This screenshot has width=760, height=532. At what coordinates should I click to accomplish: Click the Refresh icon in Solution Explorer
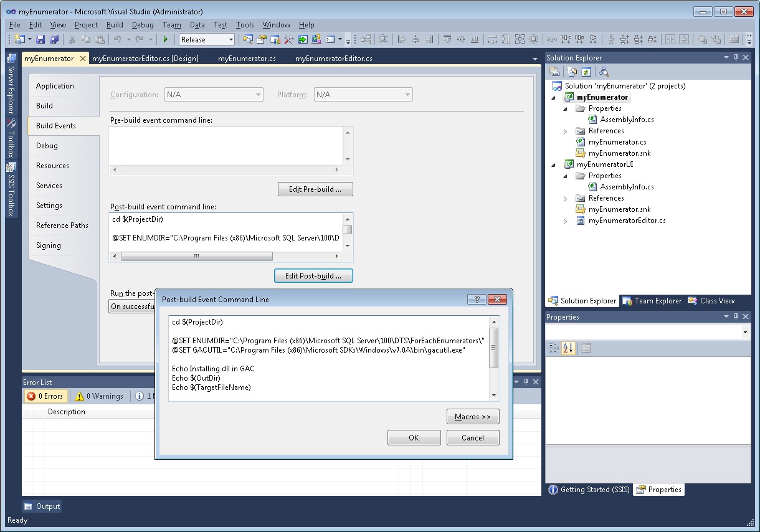(586, 72)
